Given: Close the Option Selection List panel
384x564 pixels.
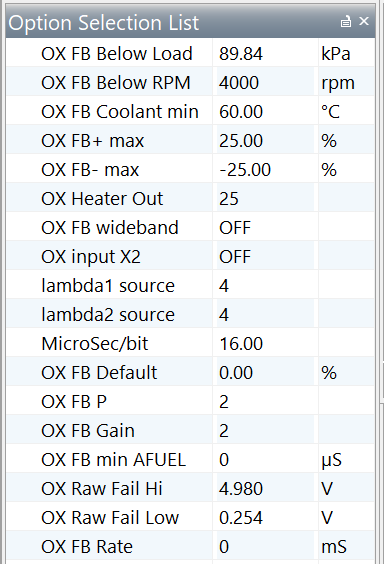Looking at the screenshot, I should tap(364, 21).
